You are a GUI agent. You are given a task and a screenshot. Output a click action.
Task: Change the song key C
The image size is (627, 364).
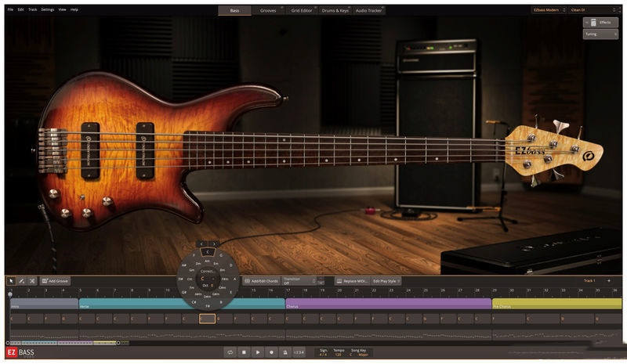[x=351, y=355]
